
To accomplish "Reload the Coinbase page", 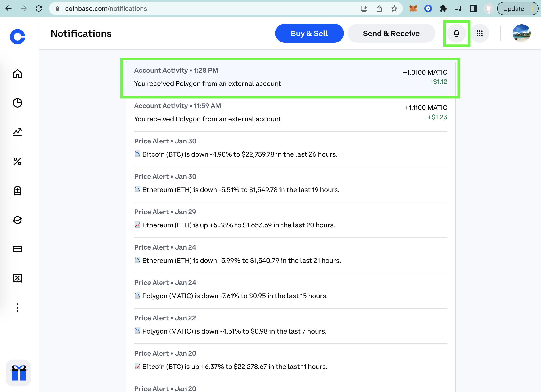I will 39,8.
